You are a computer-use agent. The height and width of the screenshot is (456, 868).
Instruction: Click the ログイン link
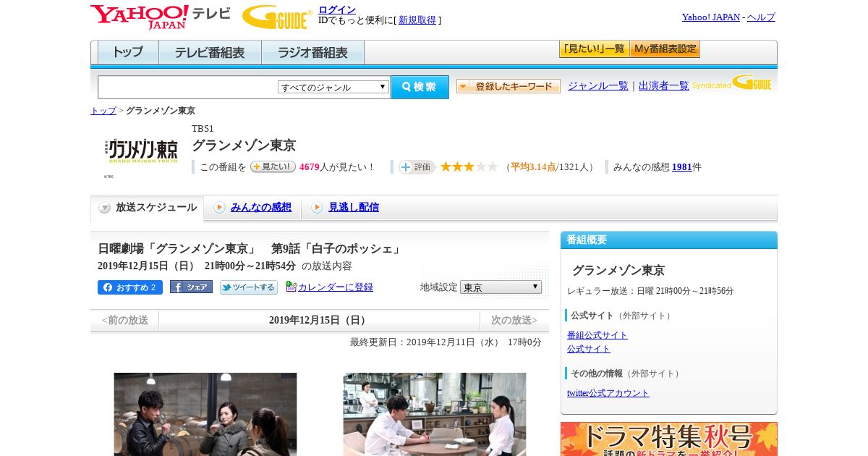[x=337, y=9]
